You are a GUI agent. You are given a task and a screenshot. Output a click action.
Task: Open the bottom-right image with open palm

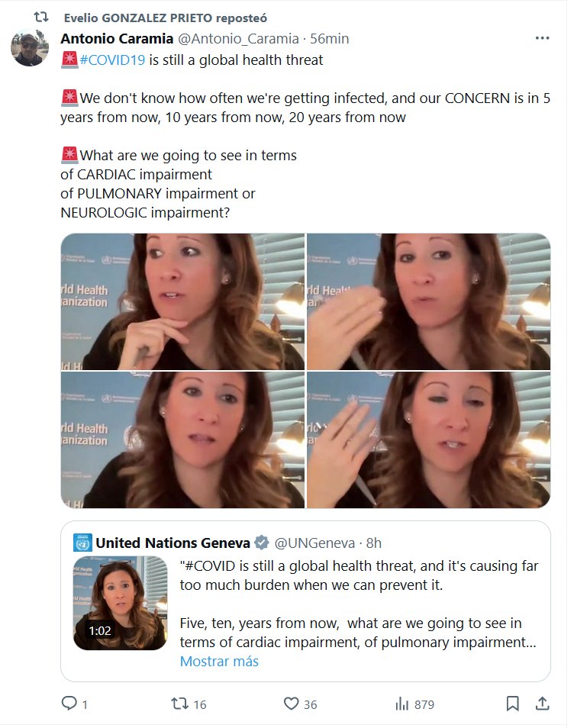click(x=429, y=440)
